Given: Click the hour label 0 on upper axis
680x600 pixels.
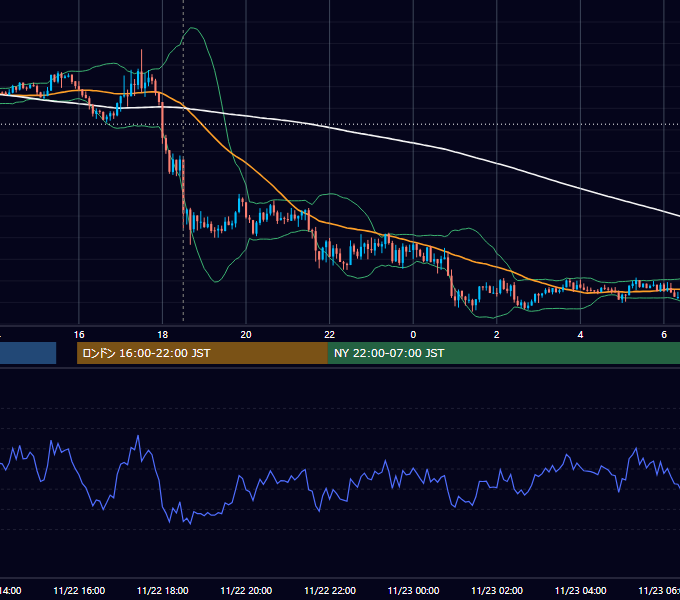Looking at the screenshot, I should tap(413, 335).
